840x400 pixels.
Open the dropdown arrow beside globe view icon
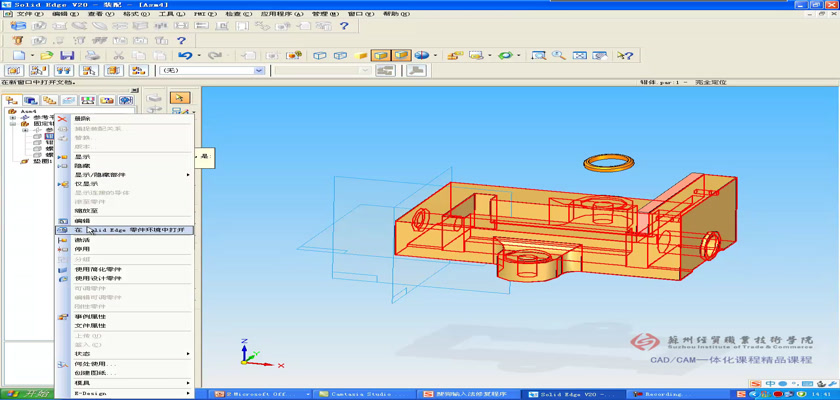[436, 55]
